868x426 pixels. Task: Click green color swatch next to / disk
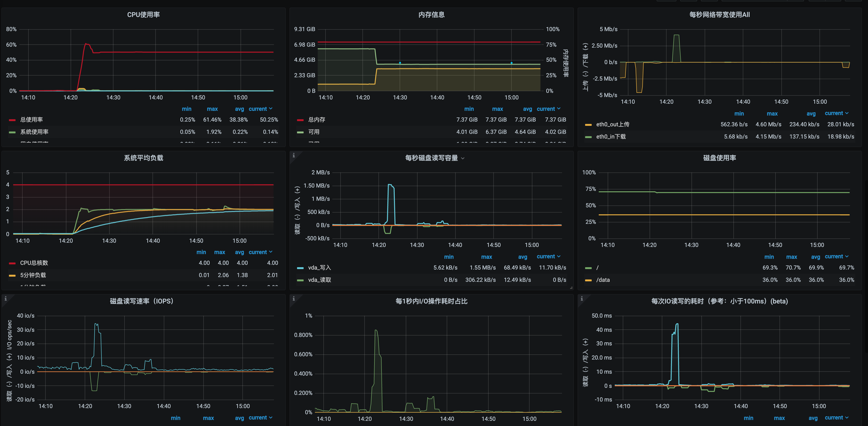click(x=588, y=268)
